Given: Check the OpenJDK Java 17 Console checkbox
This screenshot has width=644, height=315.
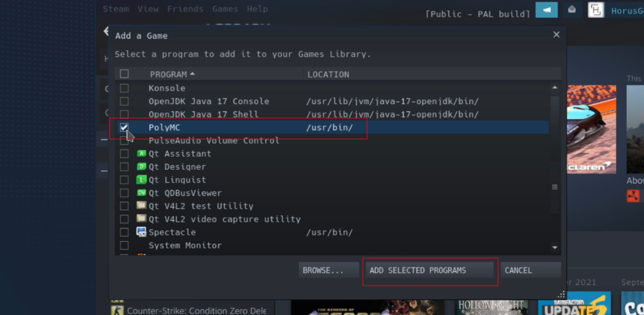Looking at the screenshot, I should tap(124, 101).
